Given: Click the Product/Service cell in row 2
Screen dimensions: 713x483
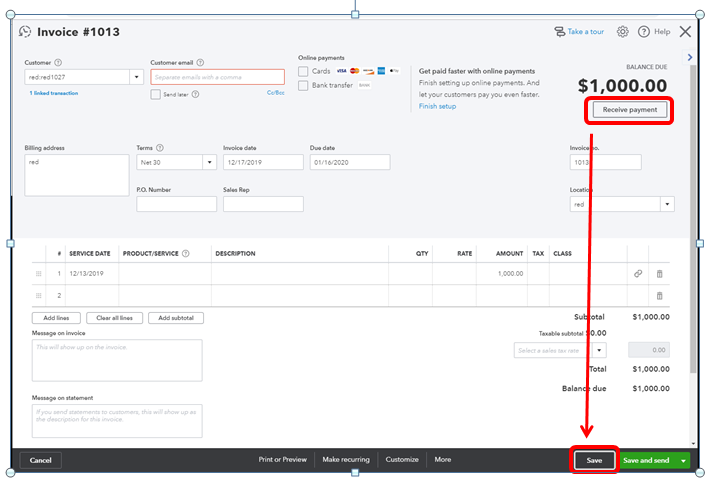Looking at the screenshot, I should click(165, 296).
